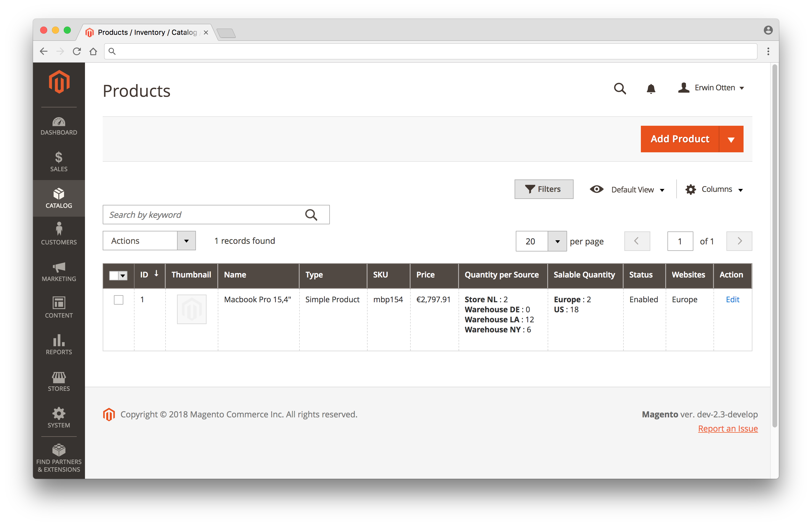The image size is (812, 526).
Task: Toggle the product row checkbox
Action: click(118, 300)
